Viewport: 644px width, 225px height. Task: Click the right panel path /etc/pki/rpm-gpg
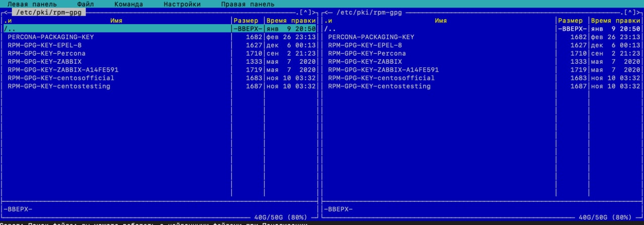click(369, 12)
